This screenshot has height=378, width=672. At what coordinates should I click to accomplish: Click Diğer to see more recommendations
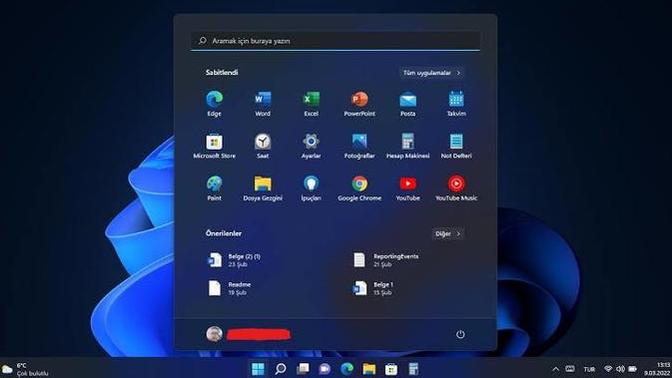(x=447, y=234)
